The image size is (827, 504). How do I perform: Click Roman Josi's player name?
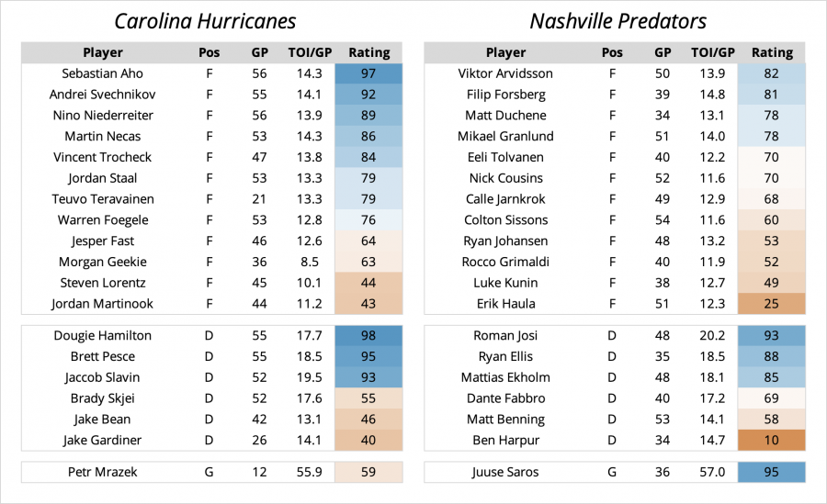pyautogui.click(x=506, y=336)
